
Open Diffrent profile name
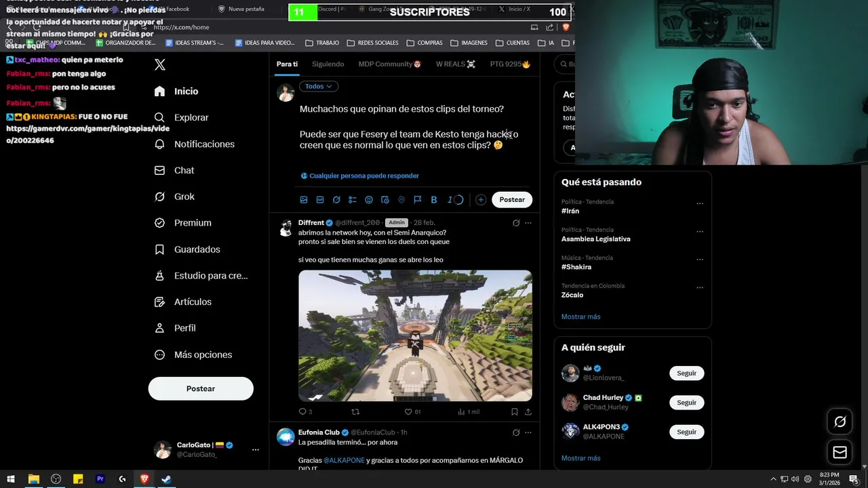point(311,222)
